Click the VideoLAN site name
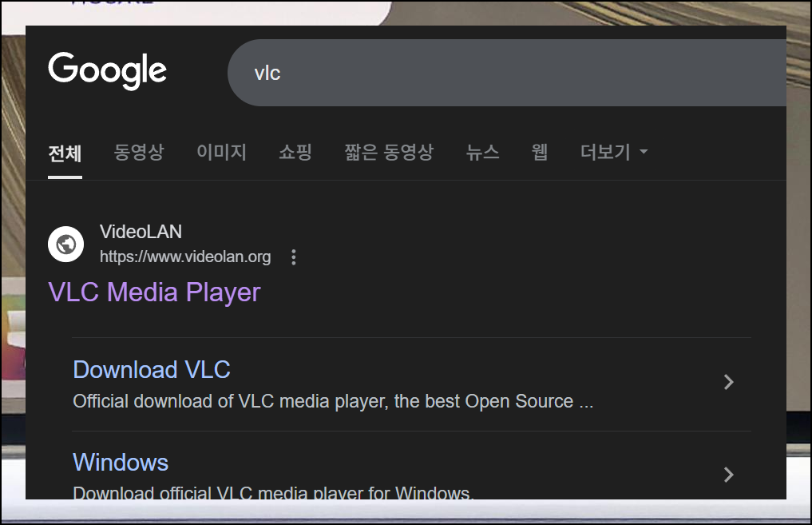 click(x=141, y=232)
